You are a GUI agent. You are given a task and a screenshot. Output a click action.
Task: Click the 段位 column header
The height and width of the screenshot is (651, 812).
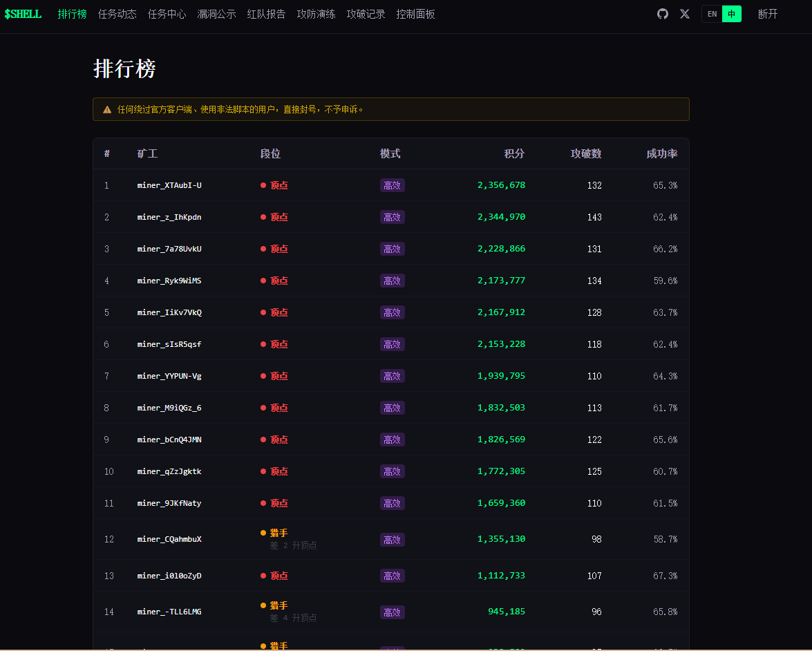click(x=270, y=154)
